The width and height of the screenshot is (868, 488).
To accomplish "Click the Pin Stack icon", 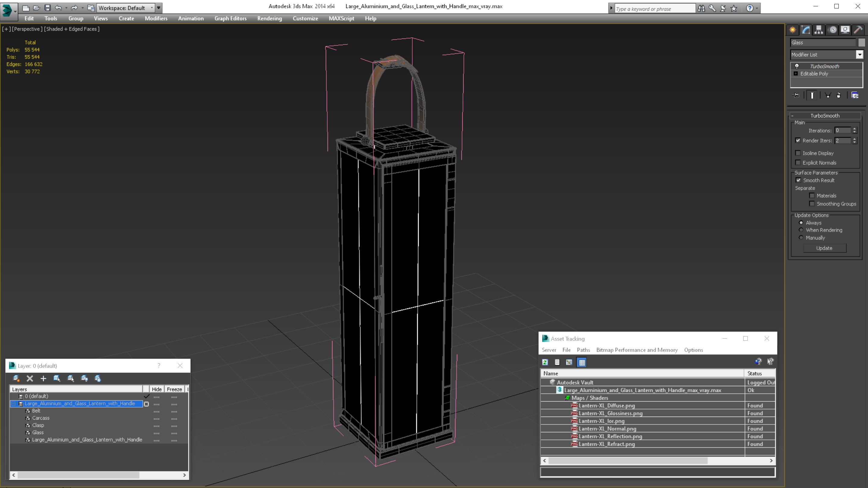I will pyautogui.click(x=796, y=95).
